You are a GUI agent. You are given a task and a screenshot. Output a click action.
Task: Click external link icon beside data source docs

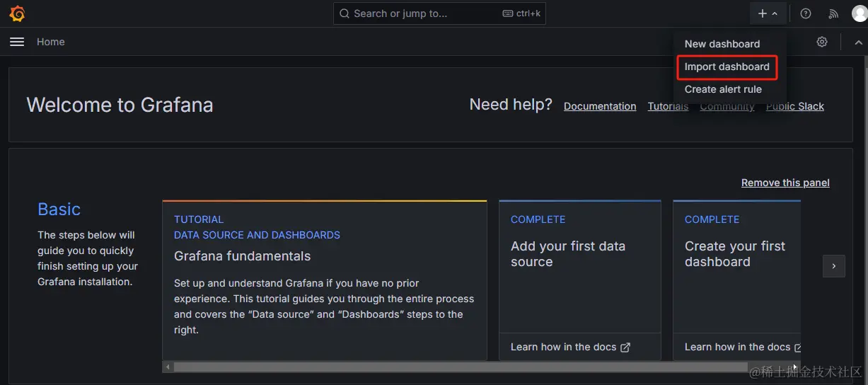[625, 347]
